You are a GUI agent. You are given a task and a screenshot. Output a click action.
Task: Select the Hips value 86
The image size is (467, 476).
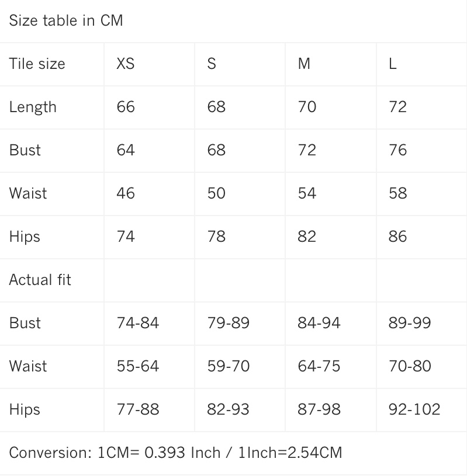point(397,237)
